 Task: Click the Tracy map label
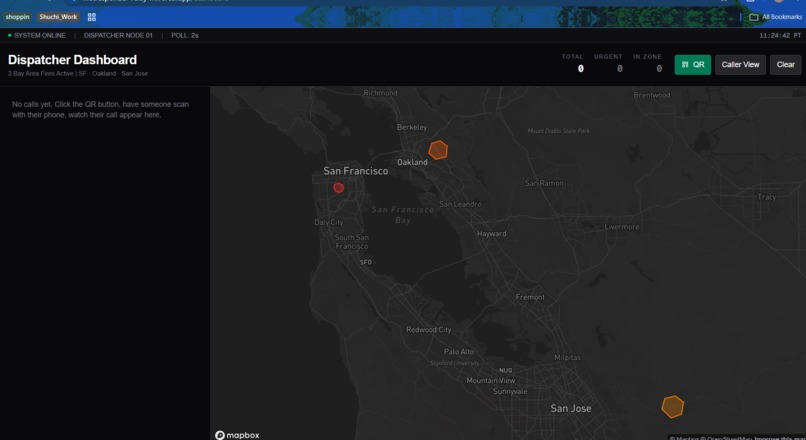[766, 197]
